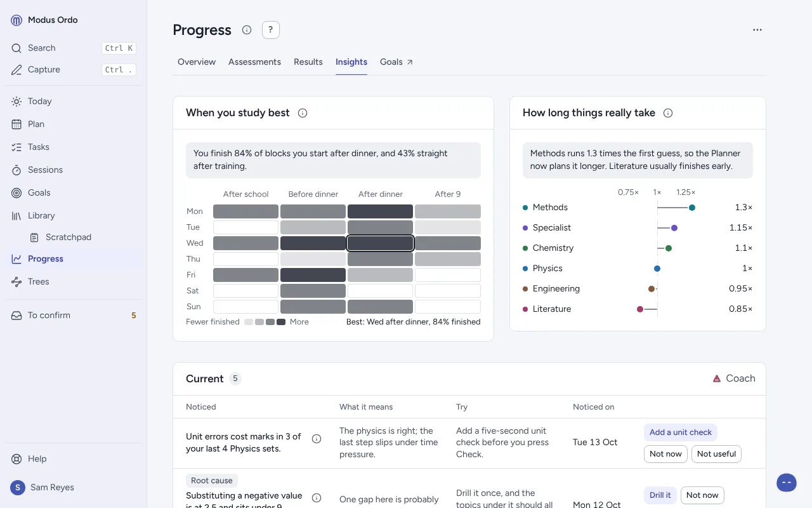
Task: Open Sam Reyes account menu
Action: coord(74,488)
